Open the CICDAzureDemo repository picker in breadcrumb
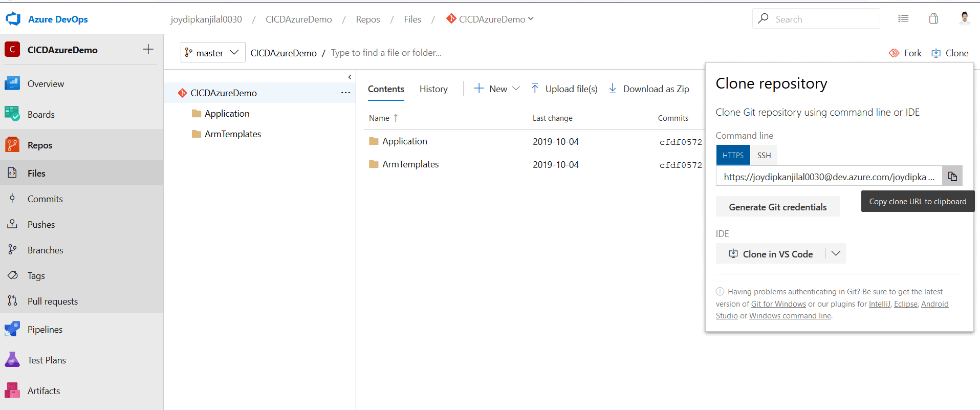Viewport: 980px width, 410px height. click(490, 19)
